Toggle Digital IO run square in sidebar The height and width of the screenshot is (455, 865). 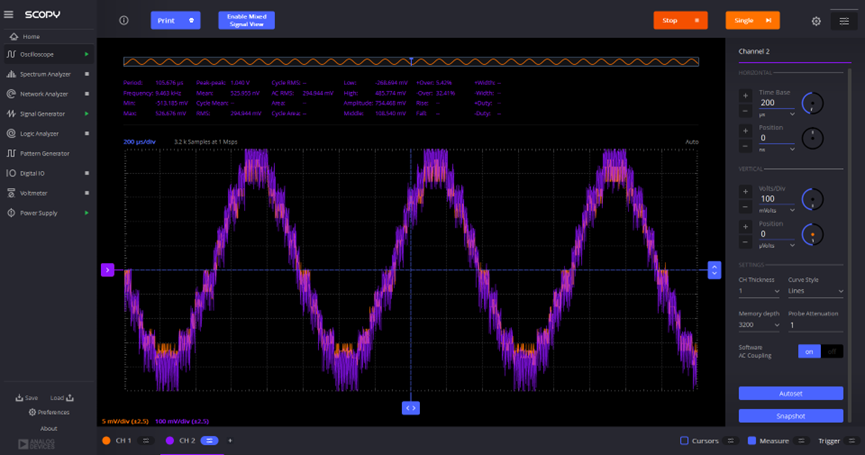tap(87, 173)
